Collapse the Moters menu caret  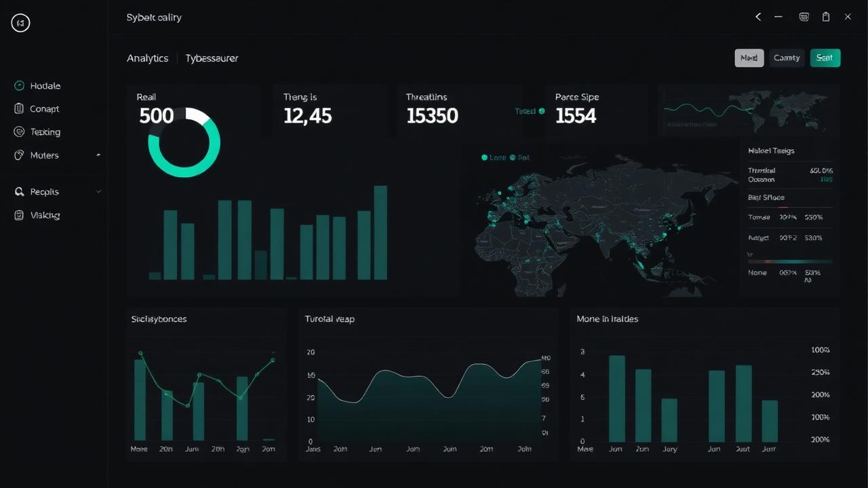point(98,155)
